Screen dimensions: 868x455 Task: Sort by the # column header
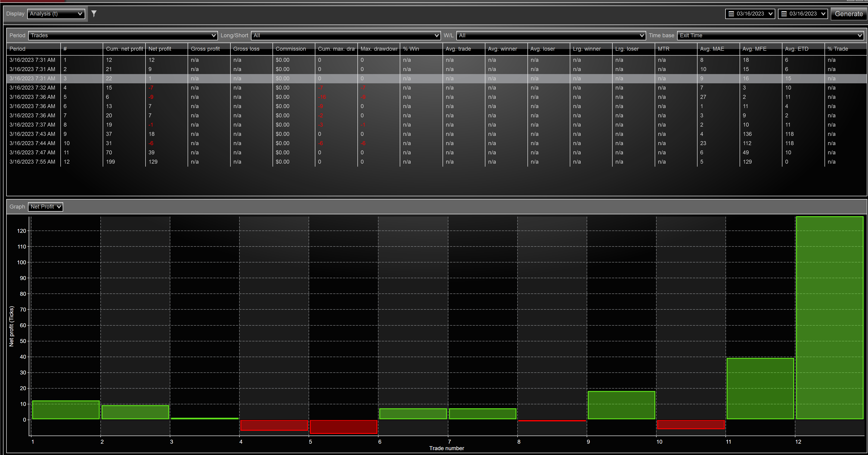81,49
